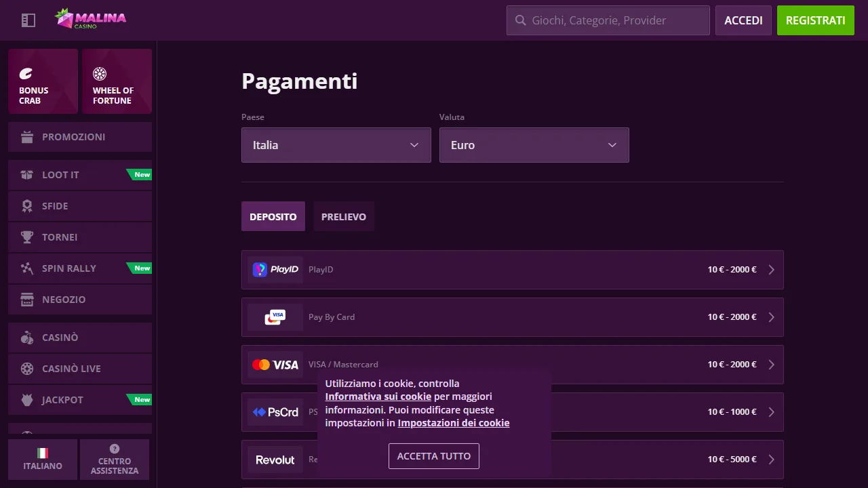Click the Loot It box icon
The width and height of the screenshot is (868, 488).
pyautogui.click(x=27, y=175)
